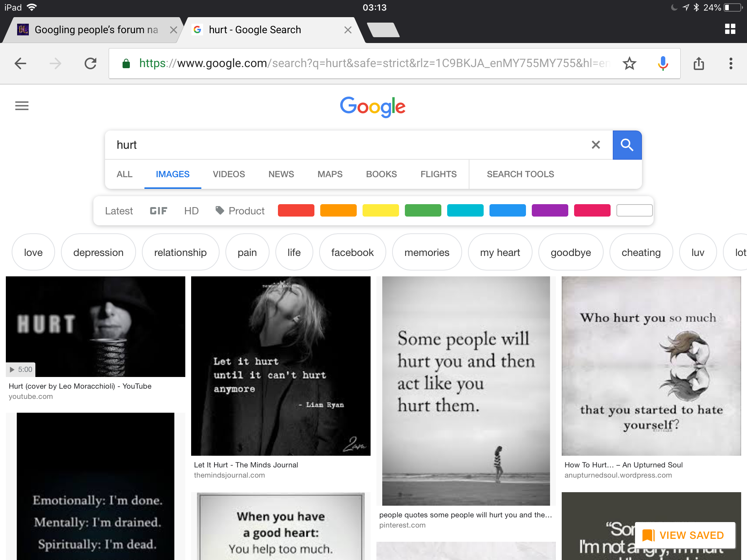Filter images by teal color swatch
This screenshot has width=747, height=560.
point(465,210)
